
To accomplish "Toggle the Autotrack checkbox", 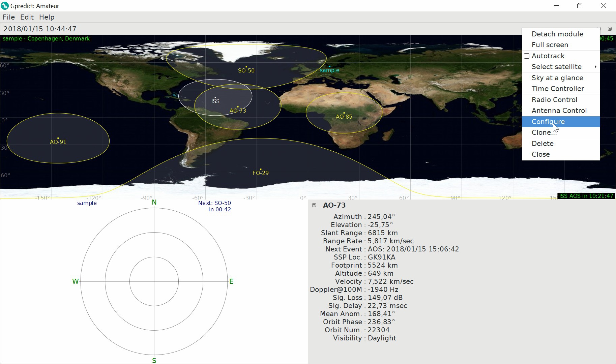I will (x=527, y=56).
